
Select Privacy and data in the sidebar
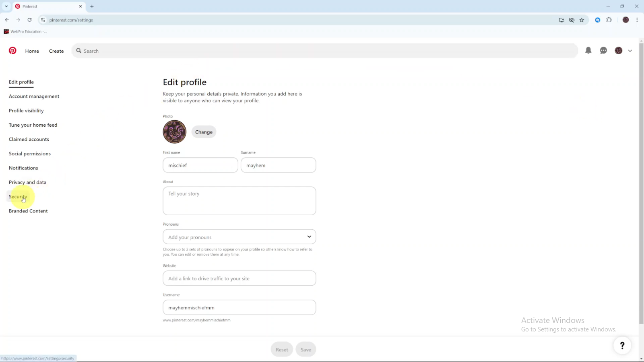click(27, 182)
